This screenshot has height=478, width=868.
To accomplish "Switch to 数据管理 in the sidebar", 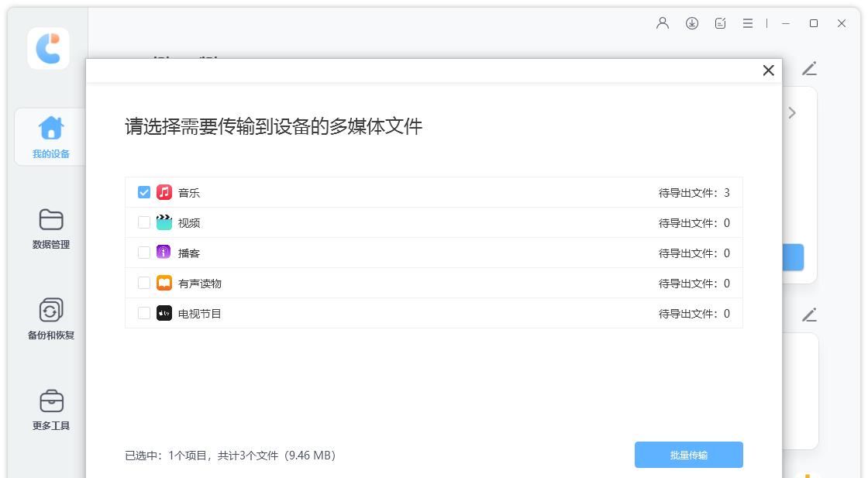I will click(x=50, y=229).
